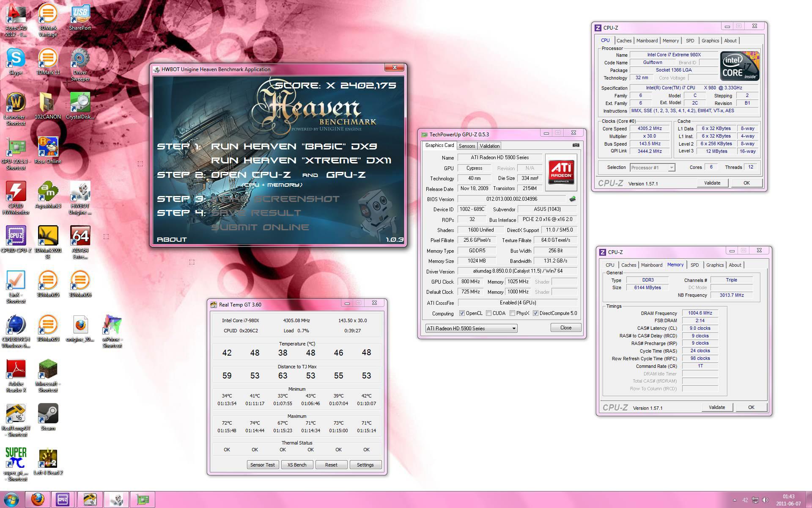This screenshot has height=508, width=812.
Task: Open the HWBOT Unigine desktop shortcut
Action: click(80, 198)
